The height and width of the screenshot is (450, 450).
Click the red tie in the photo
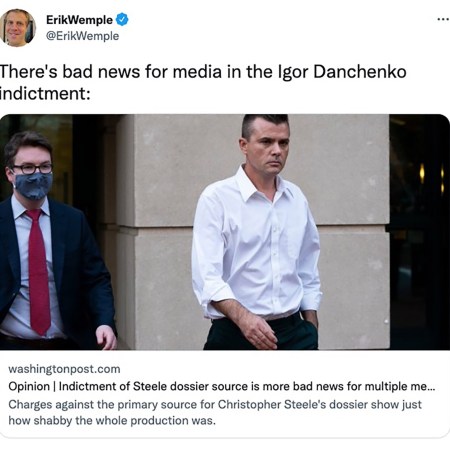coord(39,272)
